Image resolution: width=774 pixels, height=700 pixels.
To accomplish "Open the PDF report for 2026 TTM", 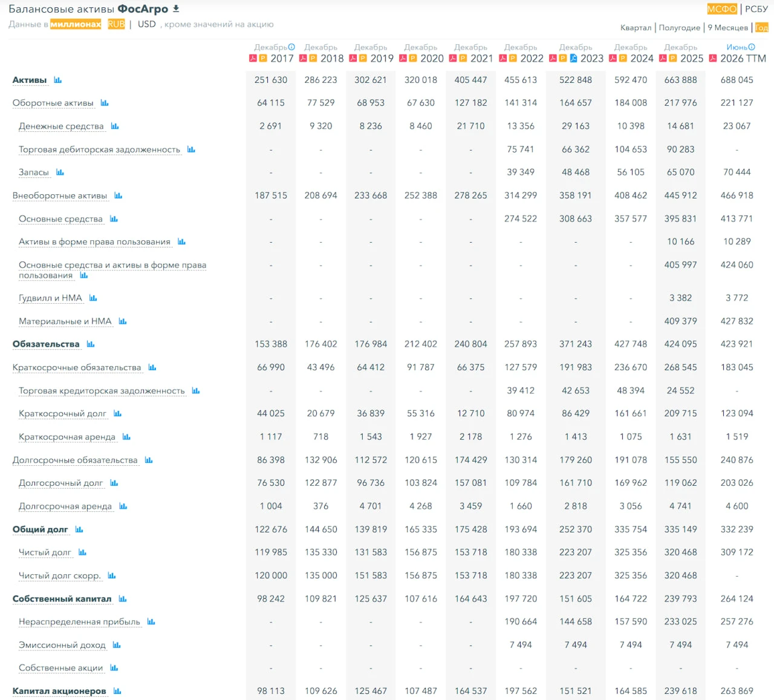I will (x=713, y=59).
